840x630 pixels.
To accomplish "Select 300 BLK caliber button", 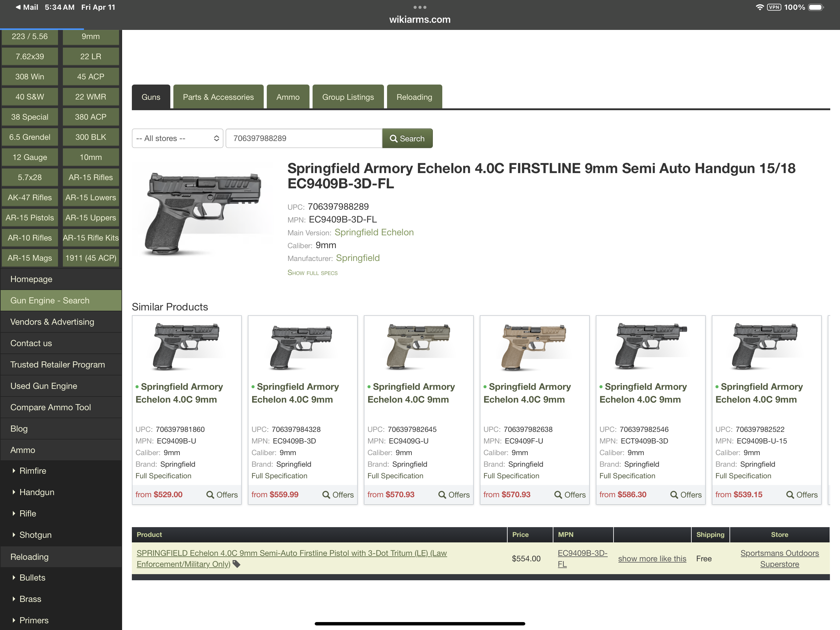I will pos(91,137).
